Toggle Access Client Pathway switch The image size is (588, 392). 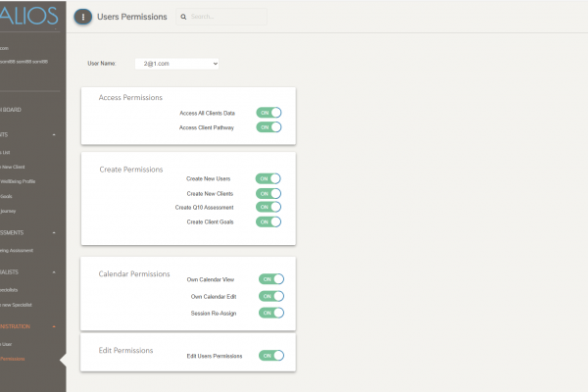point(269,127)
